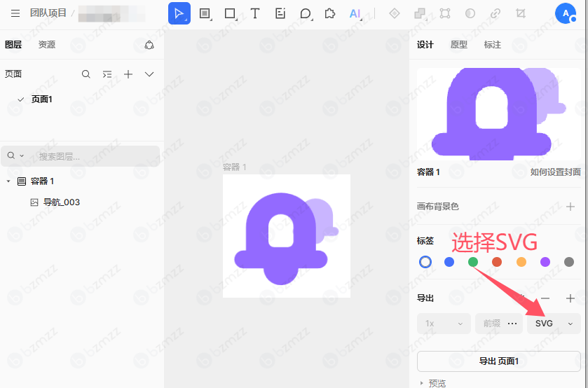Select the Rectangle shape tool
This screenshot has height=388, width=588.
(230, 13)
